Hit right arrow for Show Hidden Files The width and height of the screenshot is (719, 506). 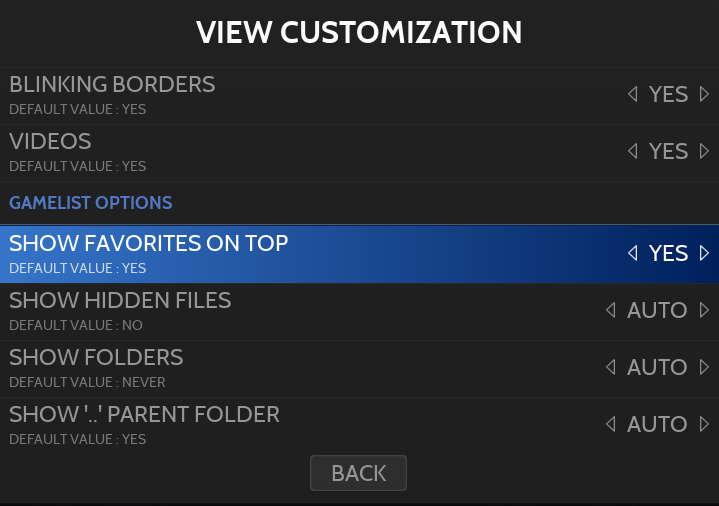click(705, 311)
